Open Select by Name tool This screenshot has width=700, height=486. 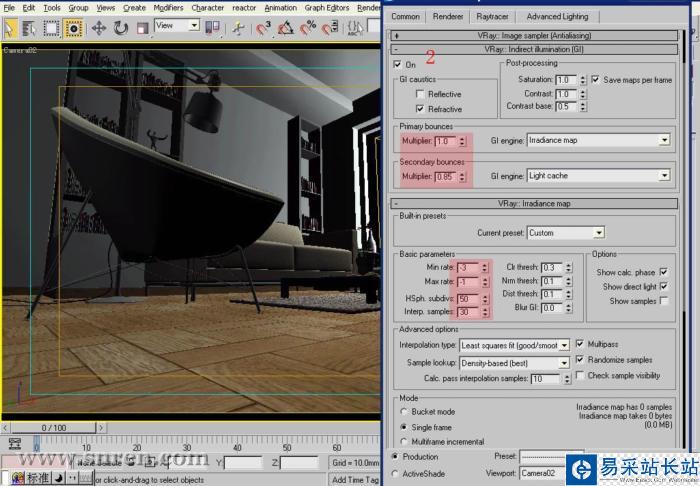click(x=29, y=29)
